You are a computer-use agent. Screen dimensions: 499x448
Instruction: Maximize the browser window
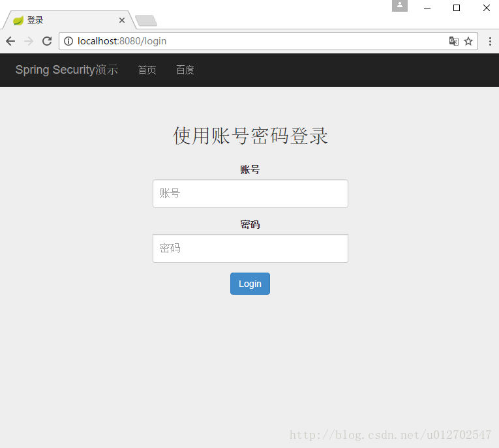coord(457,8)
